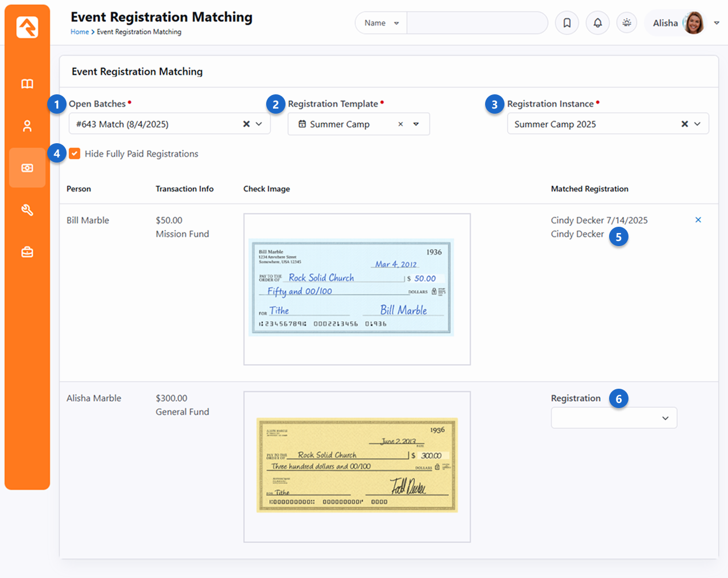The width and height of the screenshot is (728, 578).
Task: Open the book icon in the sidebar
Action: [27, 84]
